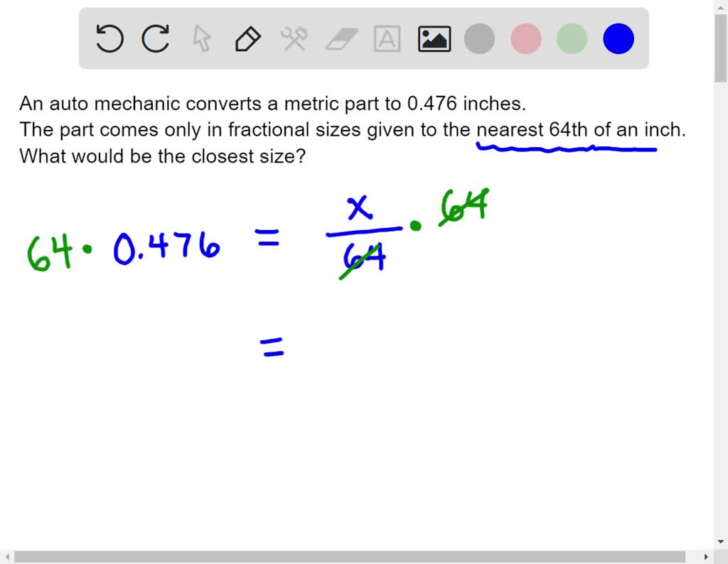Open the shapes/tools icon

[x=294, y=39]
